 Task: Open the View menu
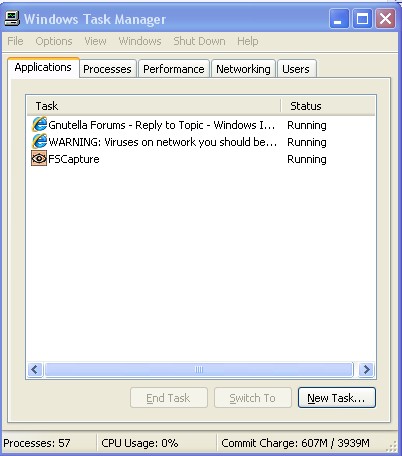95,41
